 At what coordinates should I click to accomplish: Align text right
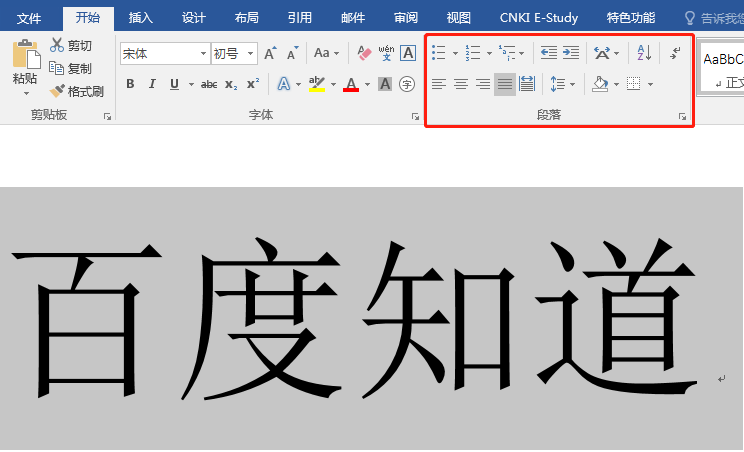pos(483,84)
